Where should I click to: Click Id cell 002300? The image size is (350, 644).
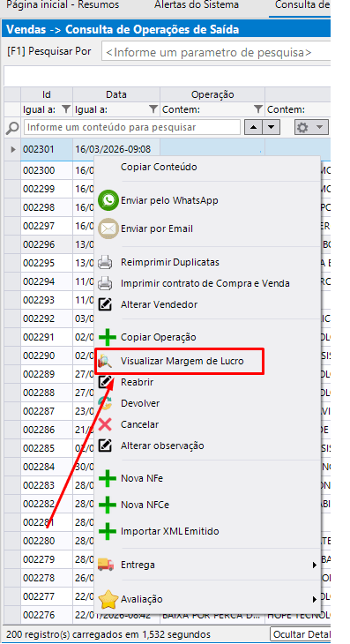pos(47,170)
